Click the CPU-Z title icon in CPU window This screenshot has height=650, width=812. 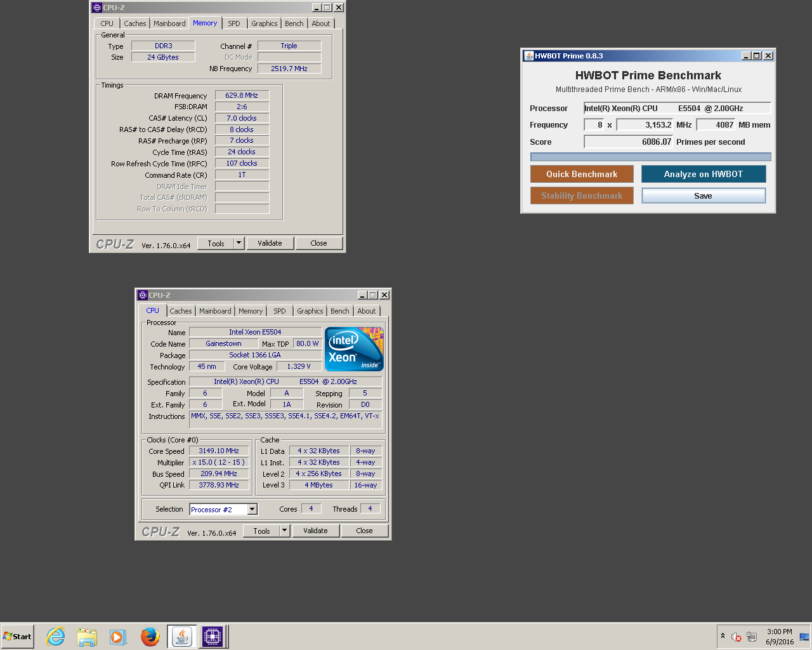tap(143, 295)
